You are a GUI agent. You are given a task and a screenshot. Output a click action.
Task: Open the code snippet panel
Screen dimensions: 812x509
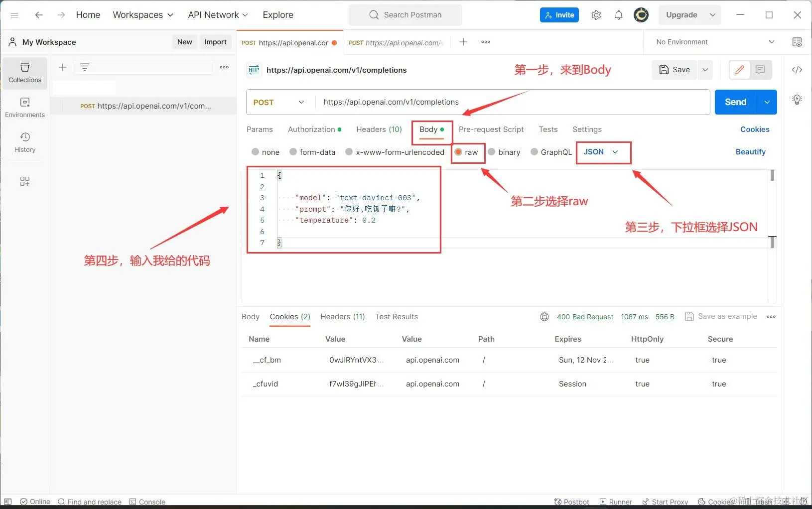click(797, 70)
